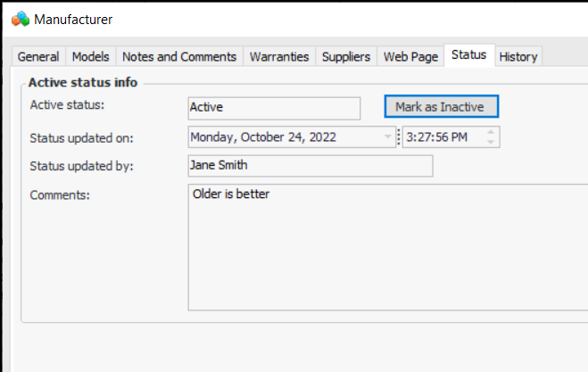Click the year 2022 in date field
Image resolution: width=588 pixels, height=372 pixels.
click(320, 137)
